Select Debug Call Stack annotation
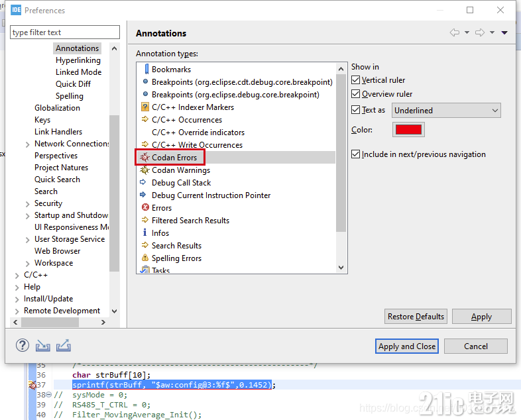Viewport: 521px width, 420px height. point(236,183)
